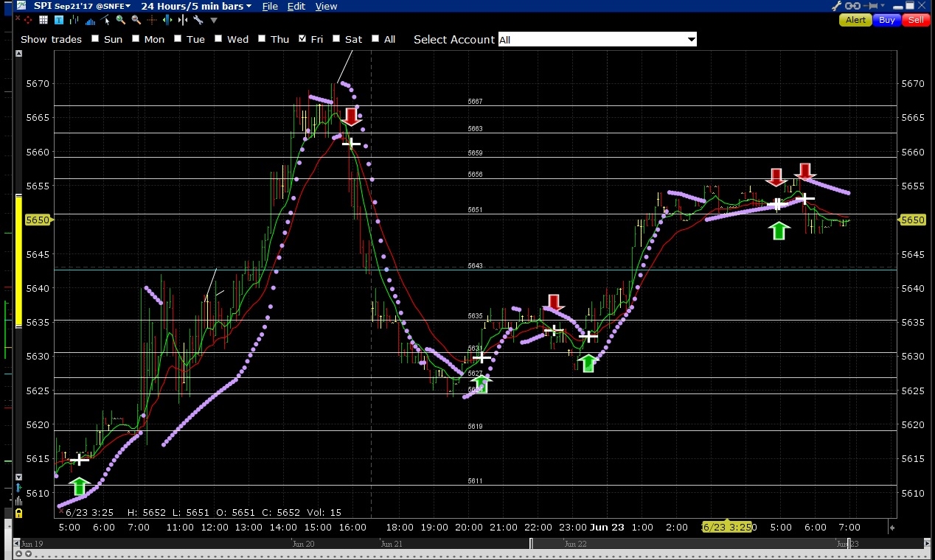The height and width of the screenshot is (560, 935).
Task: Click the zoom out magnifier
Action: click(136, 20)
